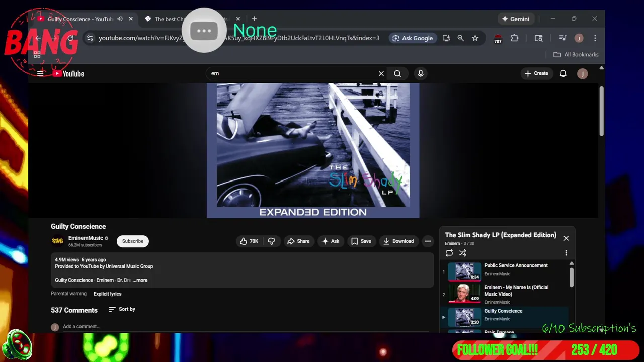644x362 pixels.
Task: Share the video
Action: point(298,241)
